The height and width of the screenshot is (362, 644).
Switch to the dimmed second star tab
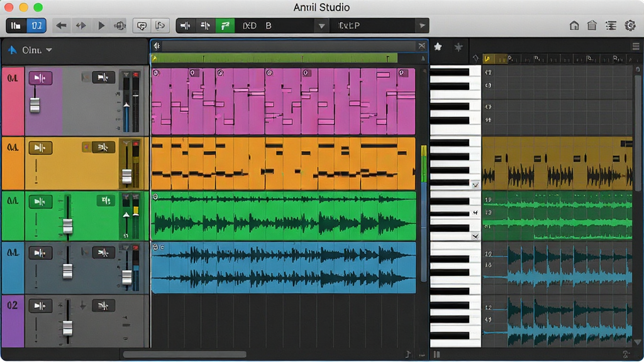tap(458, 47)
